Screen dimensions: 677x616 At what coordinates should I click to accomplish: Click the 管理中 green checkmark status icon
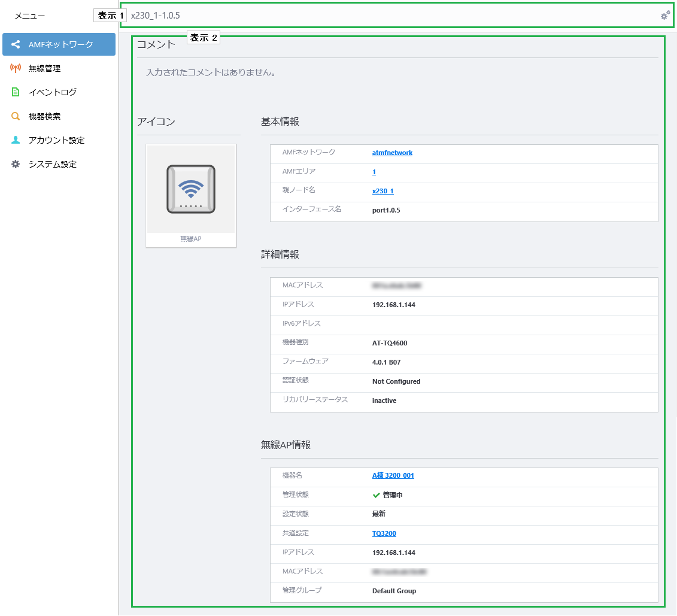(x=376, y=495)
